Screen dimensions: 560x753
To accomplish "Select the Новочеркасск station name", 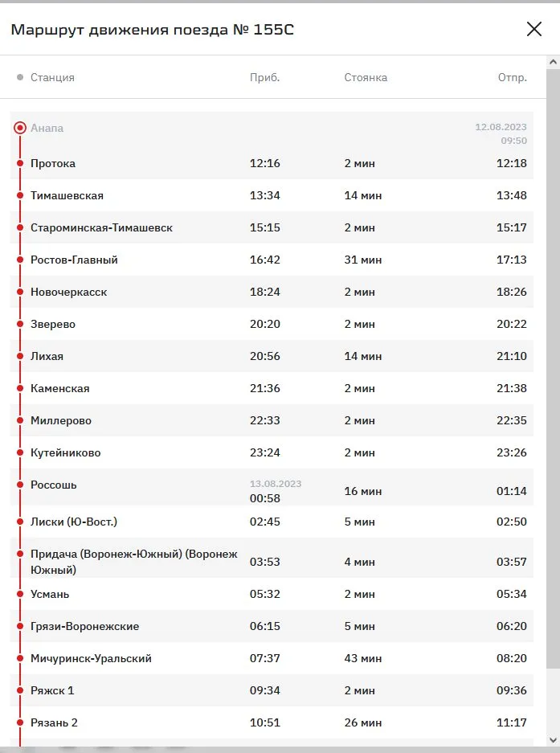I will (68, 292).
